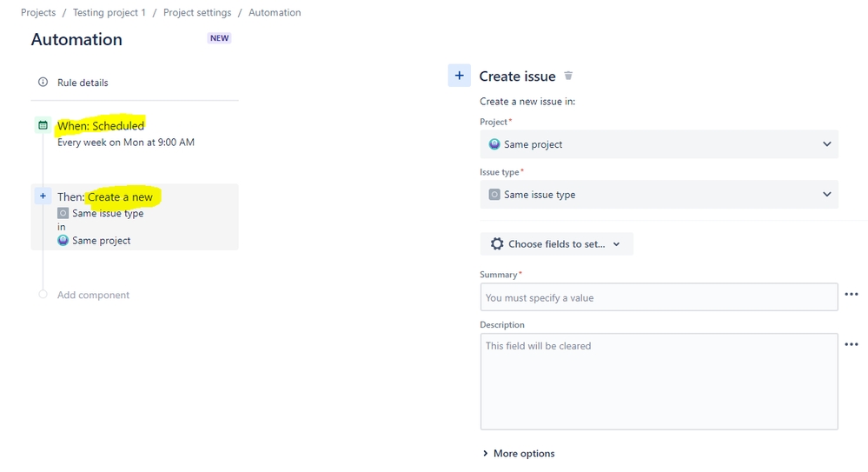Expand More options
868x472 pixels.
click(518, 453)
